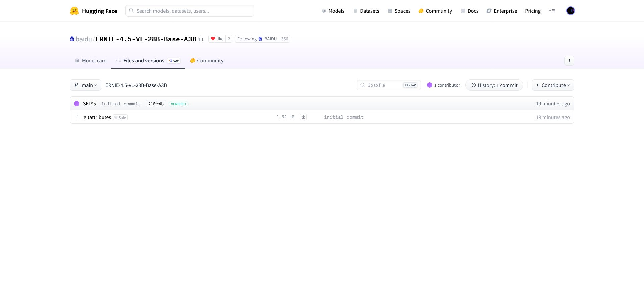The image size is (644, 308).
Task: Click the VERIFIED badge
Action: coord(178,104)
